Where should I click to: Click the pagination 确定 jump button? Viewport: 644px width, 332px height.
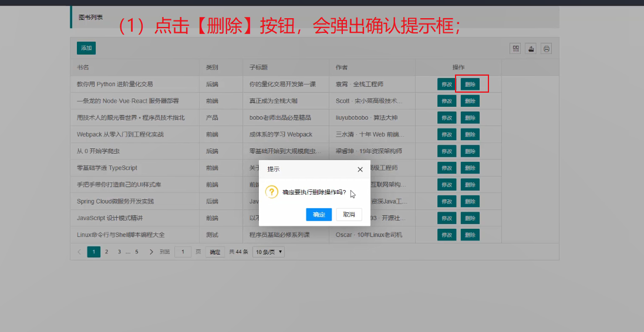(x=215, y=252)
